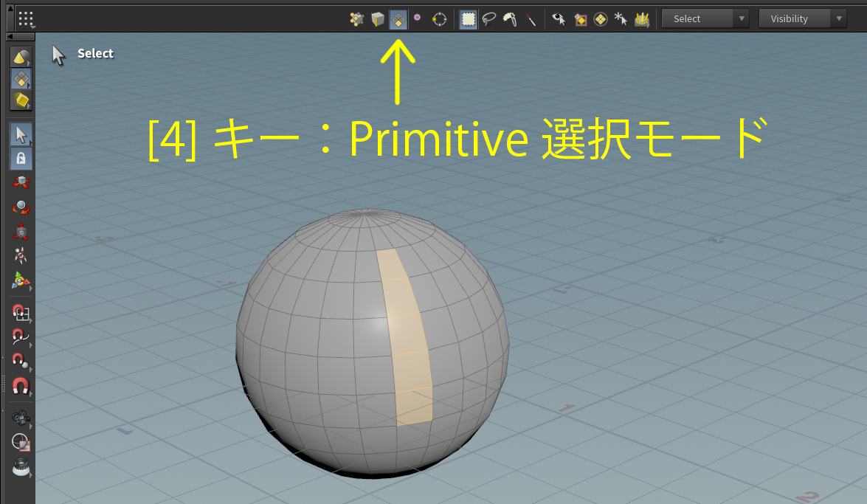Image resolution: width=867 pixels, height=504 pixels.
Task: Activate the Select arrow tool in left toolbar
Action: [x=21, y=134]
